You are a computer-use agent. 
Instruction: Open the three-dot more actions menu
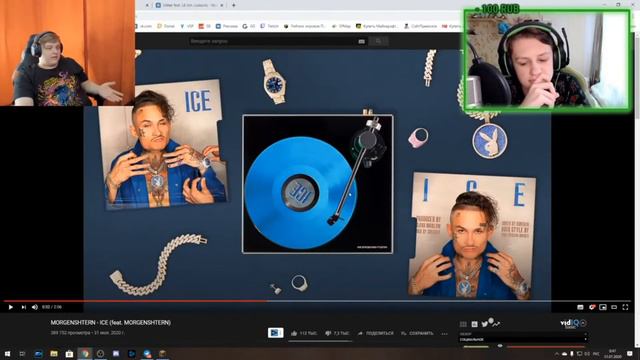click(x=444, y=334)
